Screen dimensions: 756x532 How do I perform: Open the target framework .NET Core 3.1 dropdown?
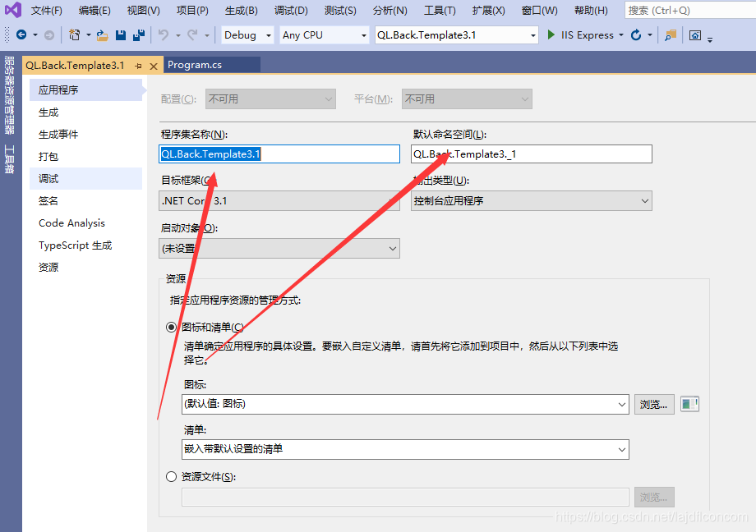[279, 201]
